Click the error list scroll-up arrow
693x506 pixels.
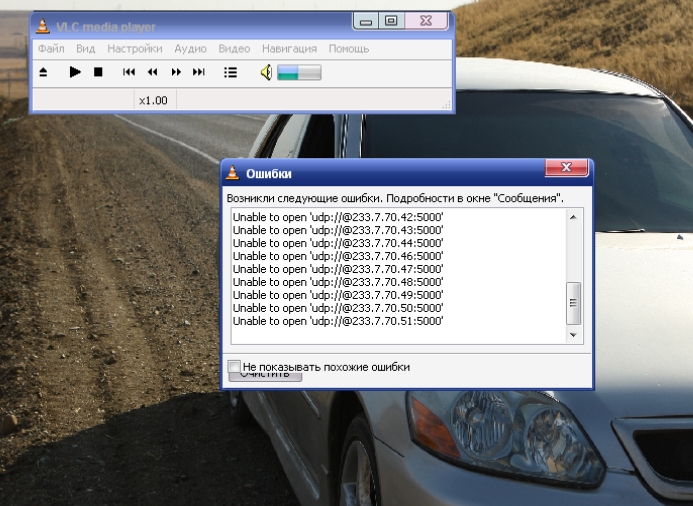click(574, 217)
